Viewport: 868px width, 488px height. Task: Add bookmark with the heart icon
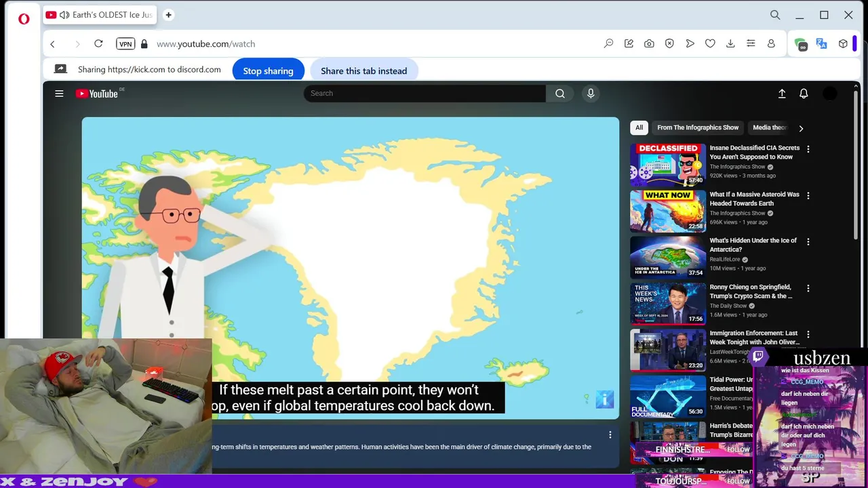[710, 43]
